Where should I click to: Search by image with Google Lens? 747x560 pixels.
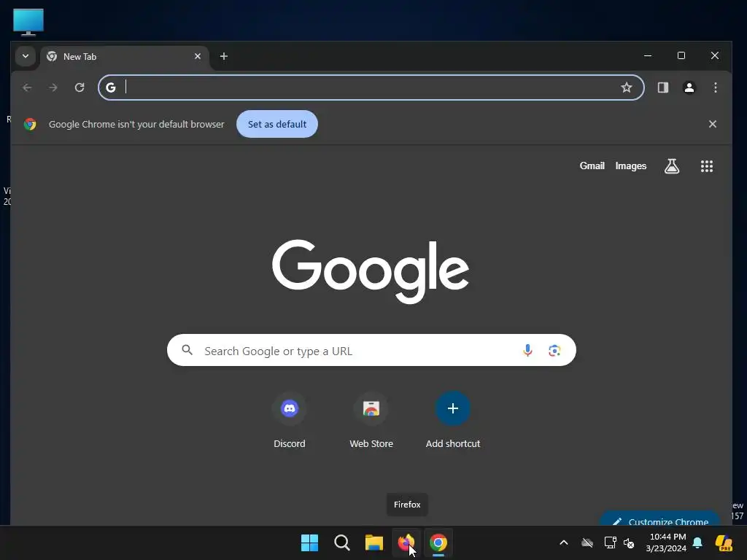coord(554,351)
